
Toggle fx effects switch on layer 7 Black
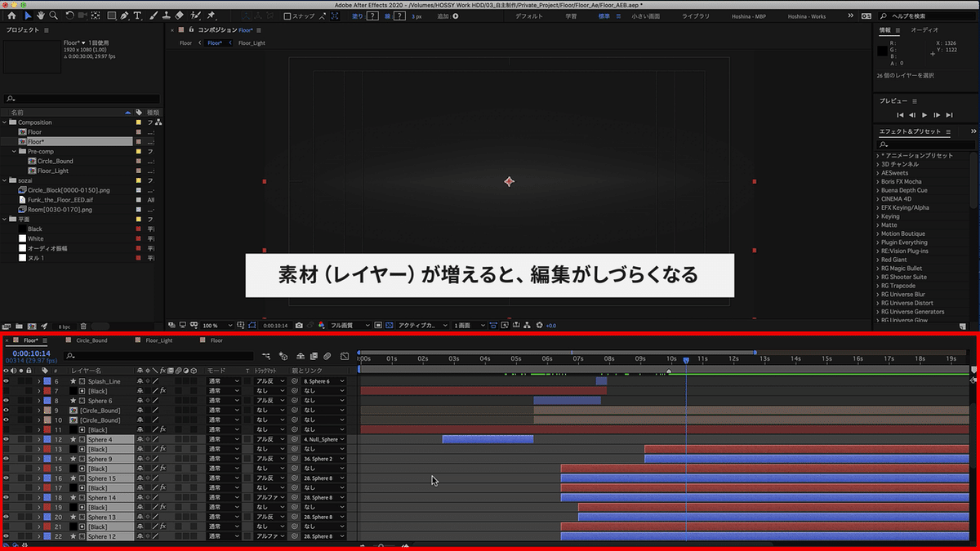163,391
